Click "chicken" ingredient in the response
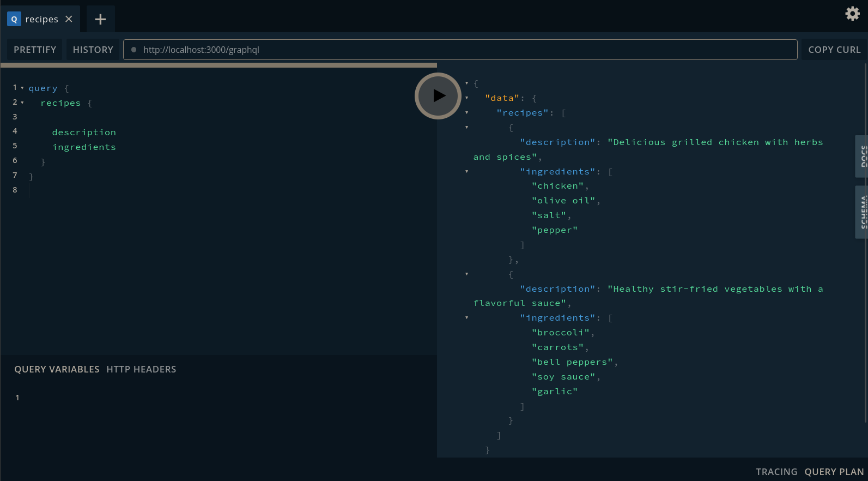The height and width of the screenshot is (481, 868). tap(557, 186)
